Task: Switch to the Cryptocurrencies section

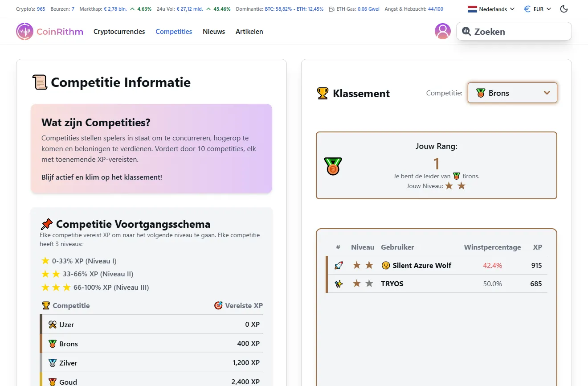Action: coord(119,31)
